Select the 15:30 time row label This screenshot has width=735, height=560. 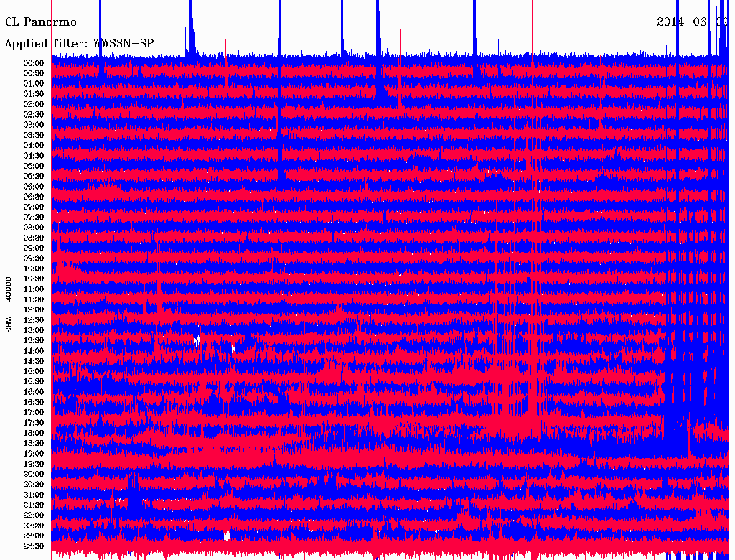[x=34, y=381]
